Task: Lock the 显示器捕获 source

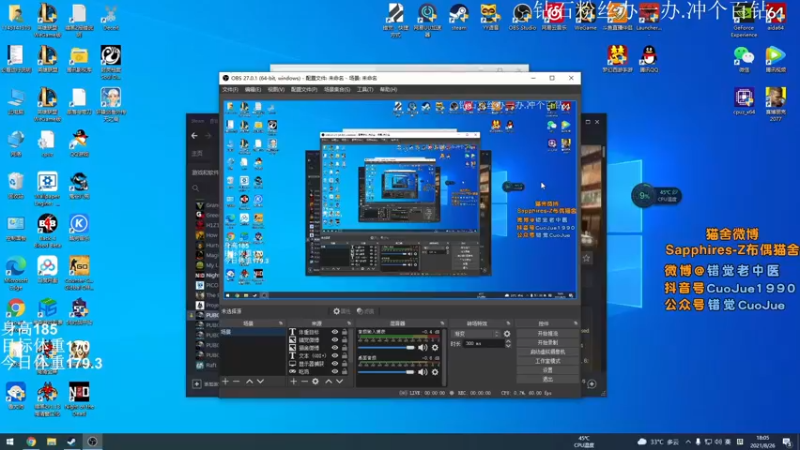Action: (344, 364)
